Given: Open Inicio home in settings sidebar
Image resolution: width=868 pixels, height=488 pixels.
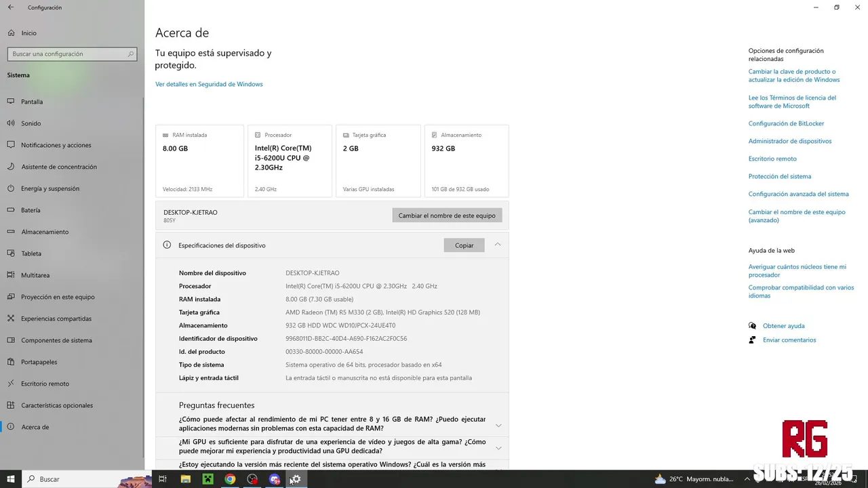Looking at the screenshot, I should (x=28, y=33).
